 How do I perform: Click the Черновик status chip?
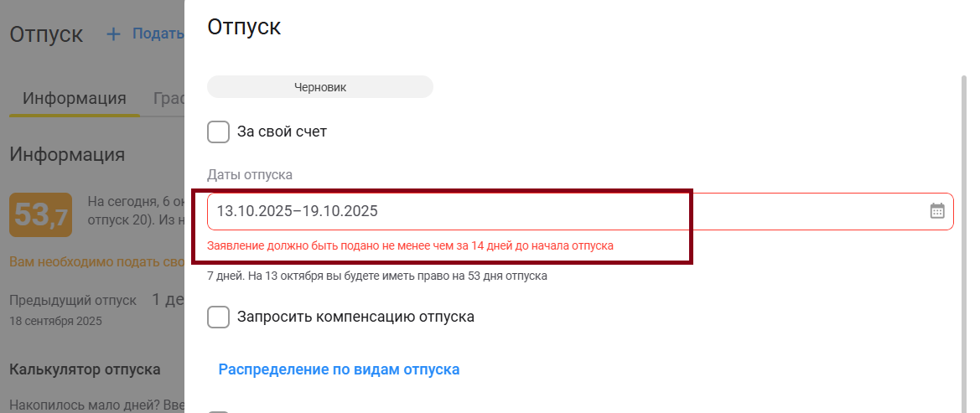pos(320,87)
